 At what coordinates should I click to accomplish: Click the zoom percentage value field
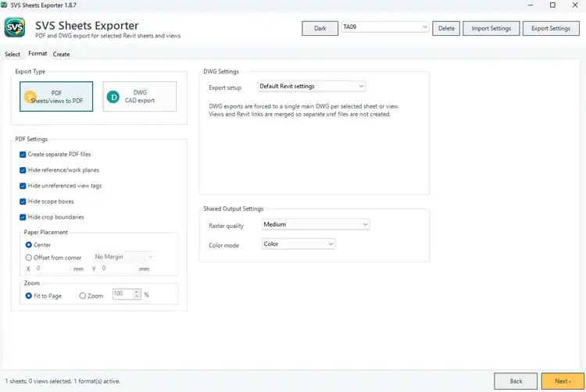(123, 294)
